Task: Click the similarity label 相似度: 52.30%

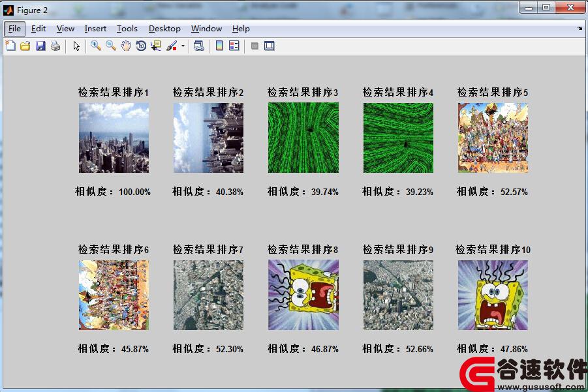Action: [x=208, y=349]
